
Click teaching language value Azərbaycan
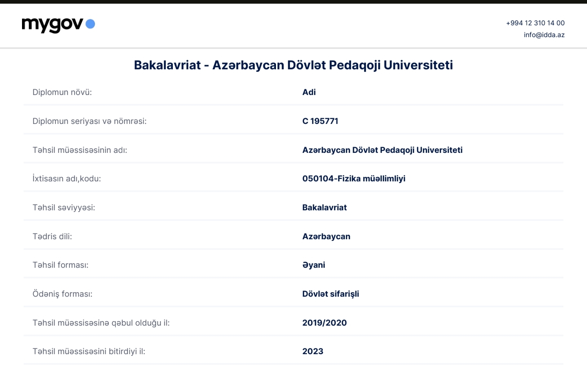(326, 236)
